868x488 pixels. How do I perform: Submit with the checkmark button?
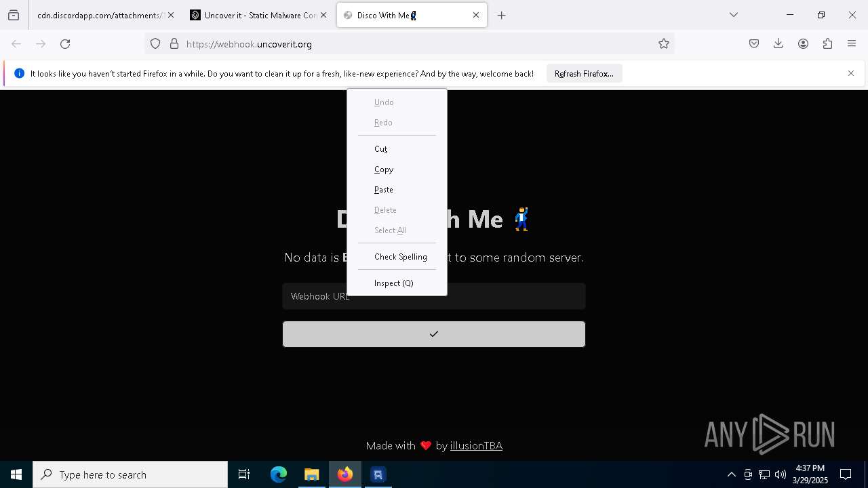(434, 334)
